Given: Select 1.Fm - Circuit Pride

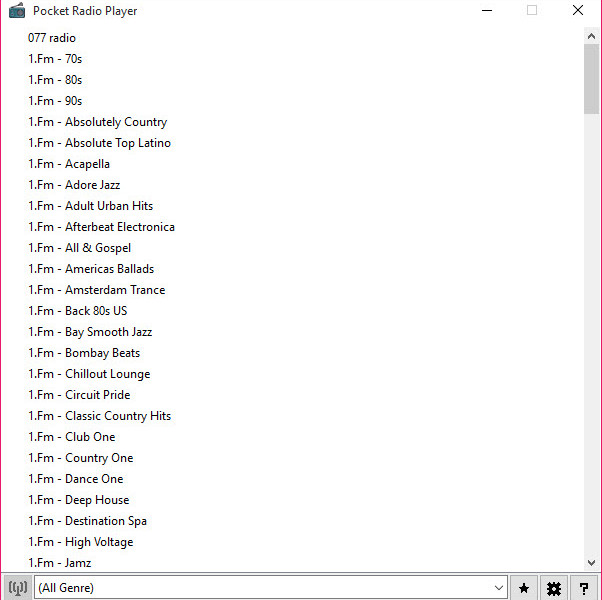Looking at the screenshot, I should click(x=79, y=395).
